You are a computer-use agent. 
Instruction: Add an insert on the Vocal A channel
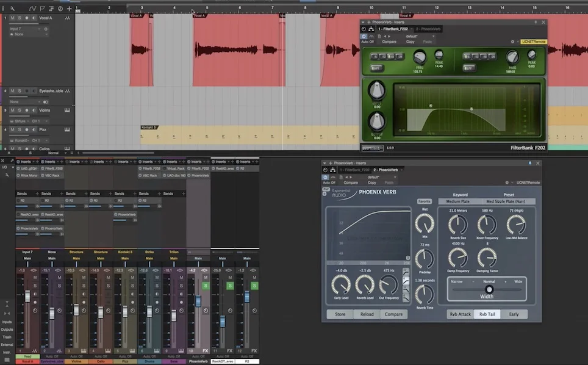pos(37,162)
